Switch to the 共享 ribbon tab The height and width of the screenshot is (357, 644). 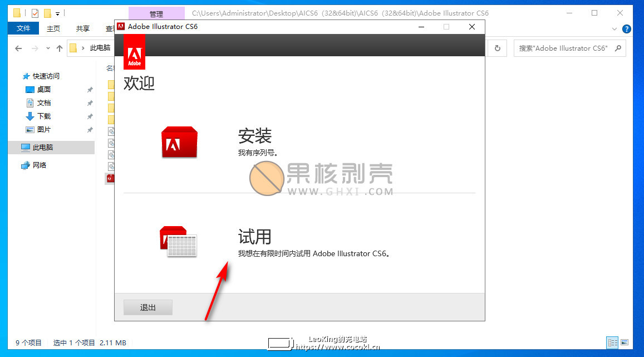point(83,28)
